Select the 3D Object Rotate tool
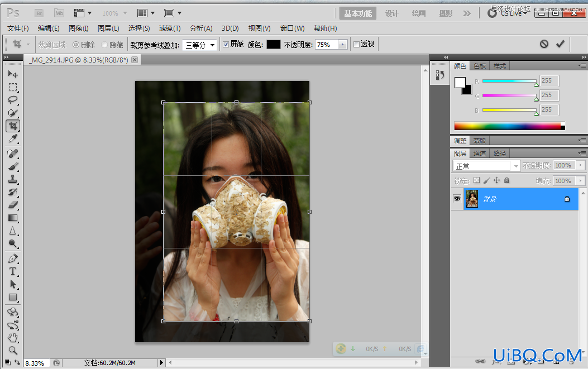Screen dimensions: 588x369 pos(13,312)
